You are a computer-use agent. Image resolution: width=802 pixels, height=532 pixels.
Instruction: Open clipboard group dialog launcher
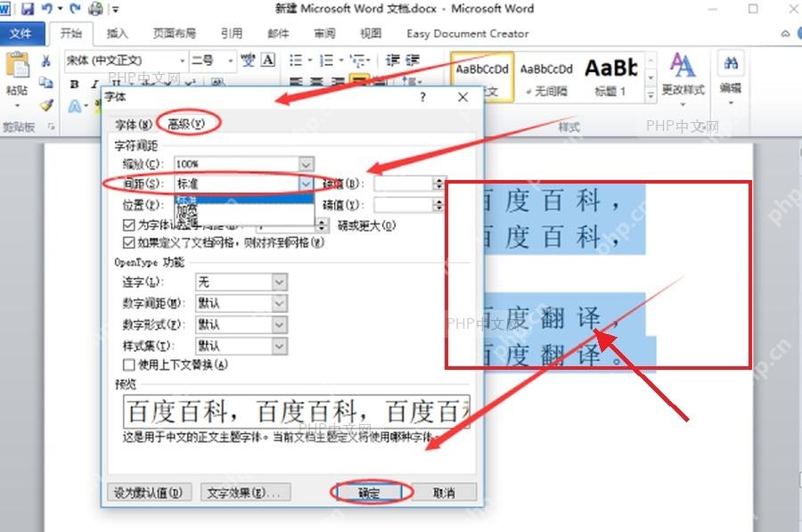point(51,127)
